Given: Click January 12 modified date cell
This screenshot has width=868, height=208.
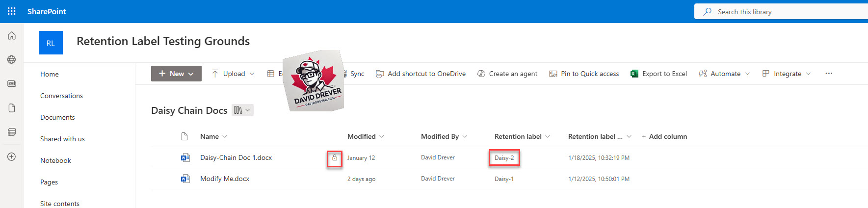Looking at the screenshot, I should pyautogui.click(x=361, y=158).
